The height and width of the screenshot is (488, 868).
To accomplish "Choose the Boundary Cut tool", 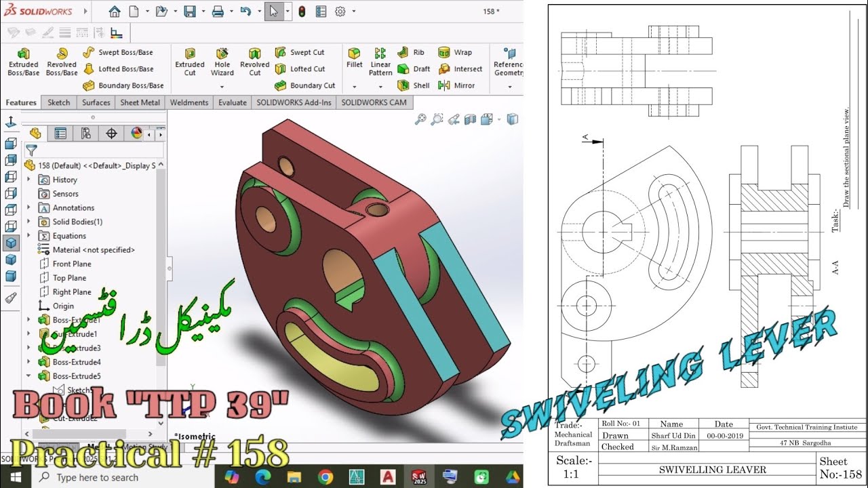I will point(304,85).
